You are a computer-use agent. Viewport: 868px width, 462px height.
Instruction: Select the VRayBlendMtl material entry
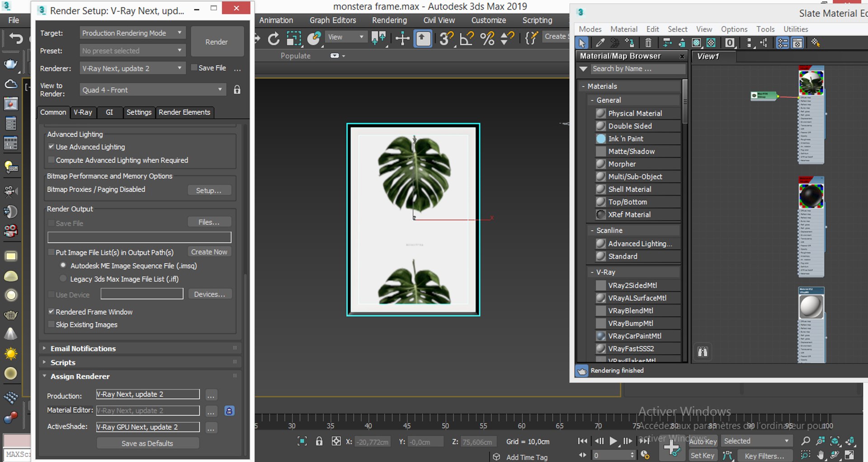click(630, 310)
